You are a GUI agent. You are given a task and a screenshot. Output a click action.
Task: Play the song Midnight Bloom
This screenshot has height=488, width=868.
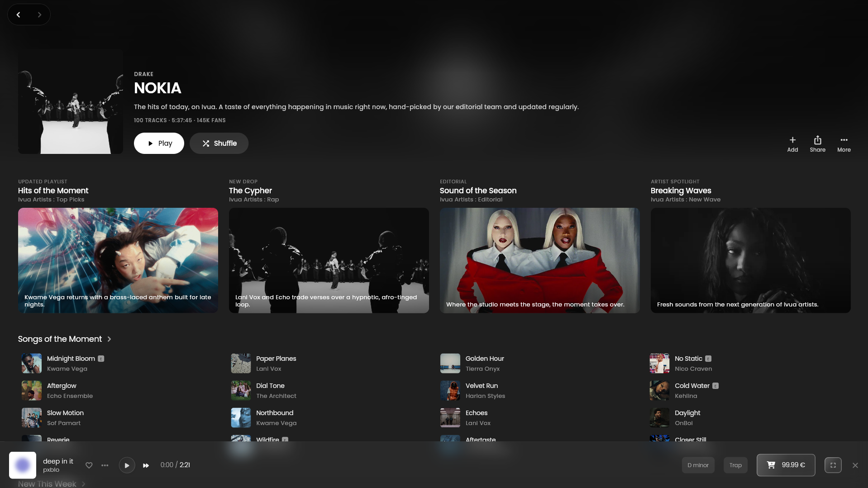(x=71, y=359)
